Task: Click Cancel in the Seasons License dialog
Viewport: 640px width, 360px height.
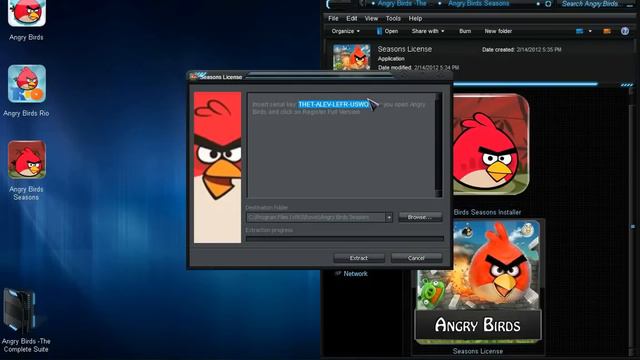Action: pyautogui.click(x=416, y=258)
